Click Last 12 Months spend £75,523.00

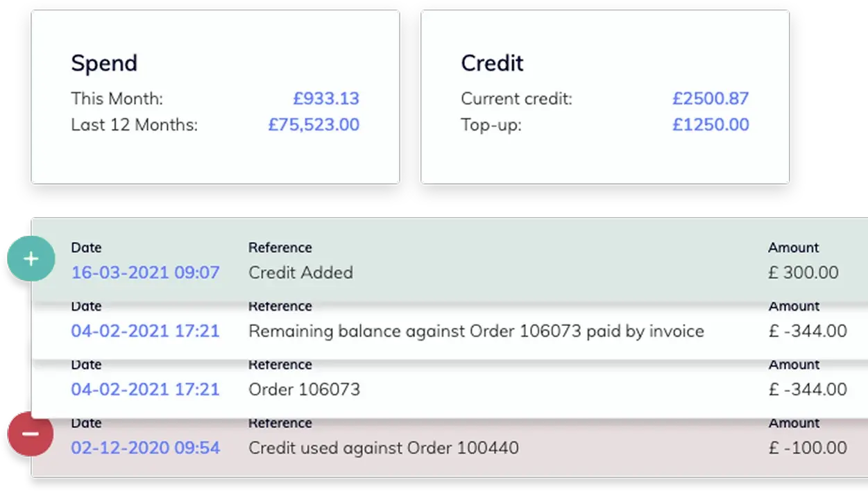click(x=314, y=125)
